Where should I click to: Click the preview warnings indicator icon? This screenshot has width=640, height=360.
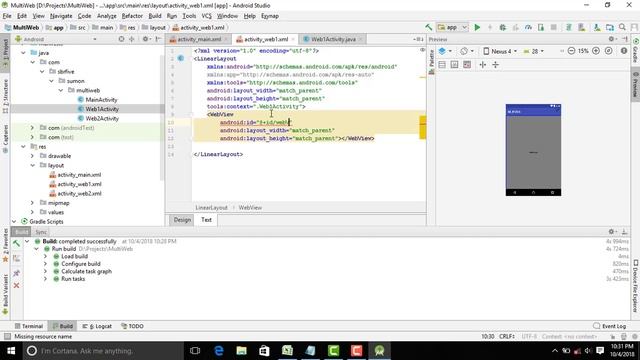624,51
